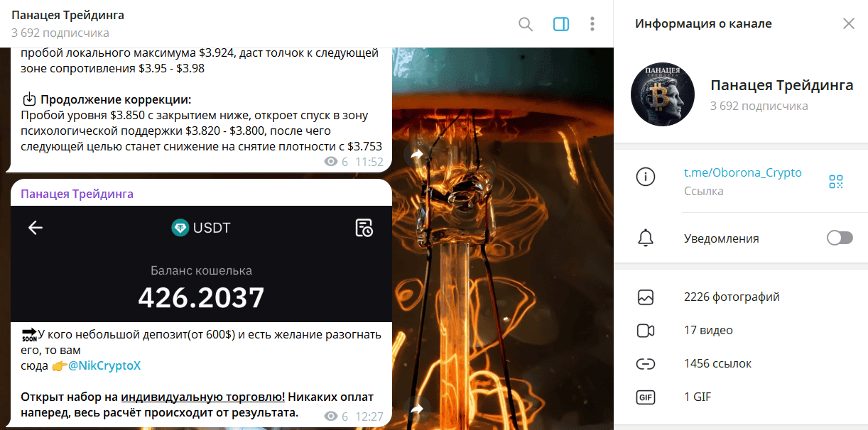Close the channel info panel
The image size is (868, 430).
tap(849, 23)
